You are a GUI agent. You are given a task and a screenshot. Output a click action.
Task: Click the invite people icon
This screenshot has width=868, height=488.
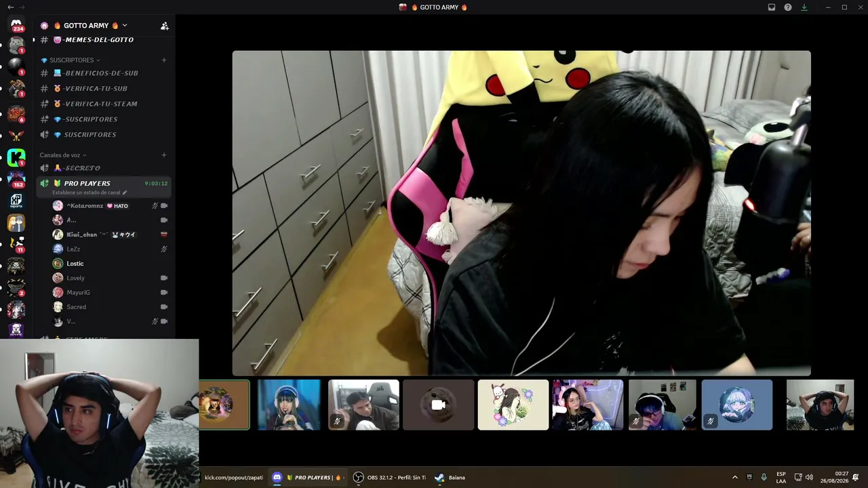(164, 26)
